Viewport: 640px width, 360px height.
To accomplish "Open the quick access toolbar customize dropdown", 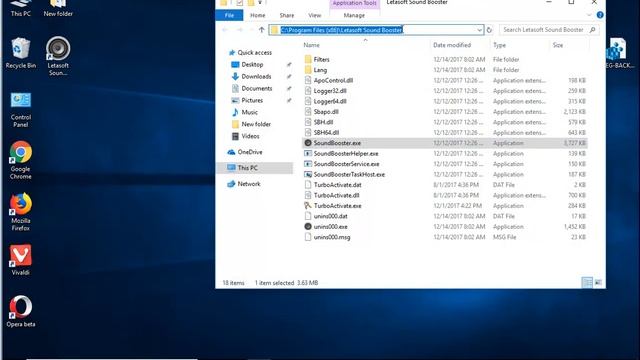I will tap(260, 2).
